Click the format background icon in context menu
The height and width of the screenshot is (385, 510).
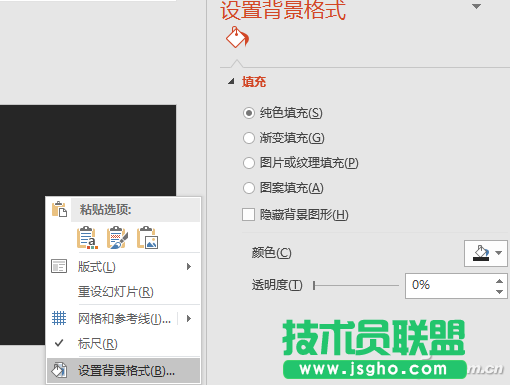tap(59, 370)
